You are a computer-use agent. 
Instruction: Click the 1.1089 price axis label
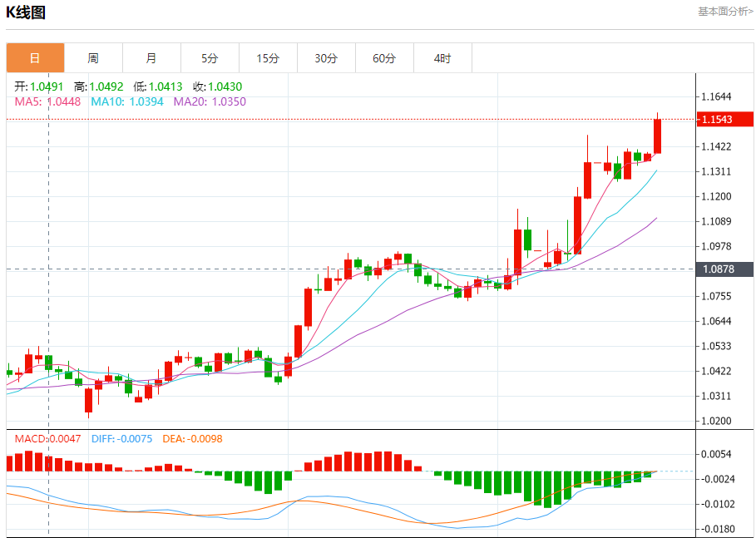point(717,221)
